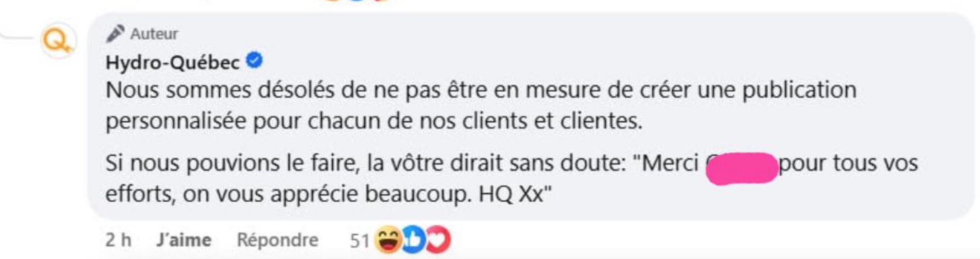This screenshot has width=980, height=259.
Task: Click the cropped reaction icons at the top
Action: (357, 2)
